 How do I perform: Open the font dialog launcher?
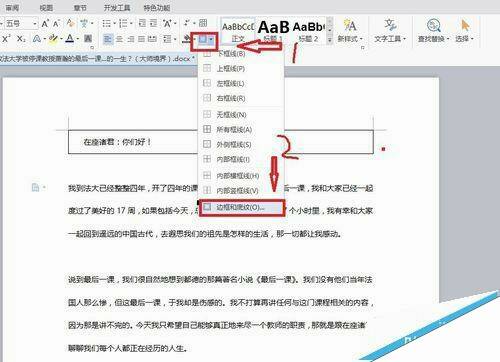[x=92, y=48]
